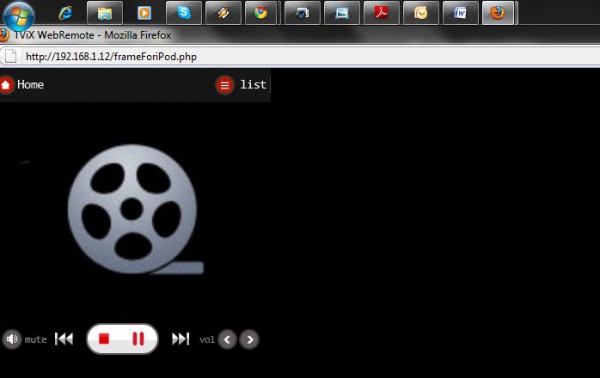The width and height of the screenshot is (600, 378).
Task: Skip to the next track
Action: tap(181, 339)
